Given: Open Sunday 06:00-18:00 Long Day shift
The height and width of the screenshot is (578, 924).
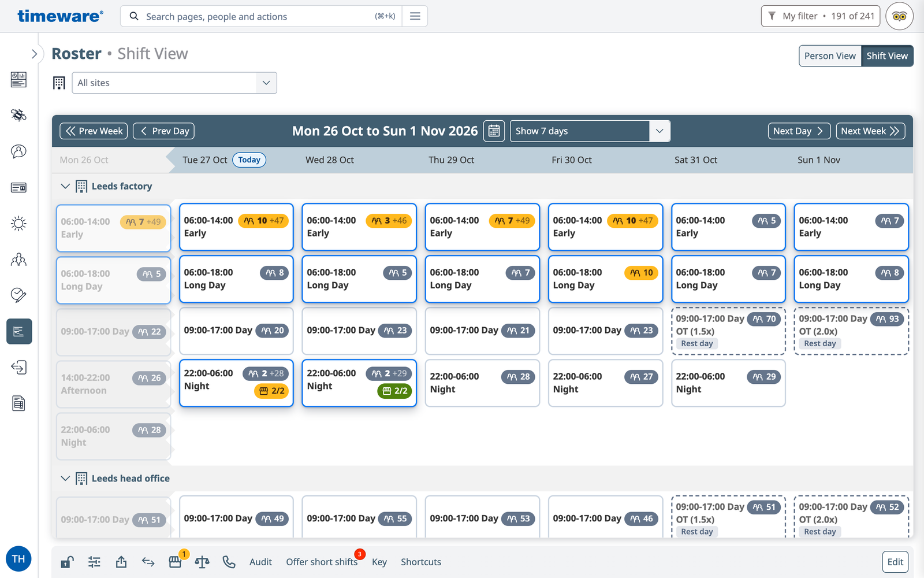Looking at the screenshot, I should 851,279.
